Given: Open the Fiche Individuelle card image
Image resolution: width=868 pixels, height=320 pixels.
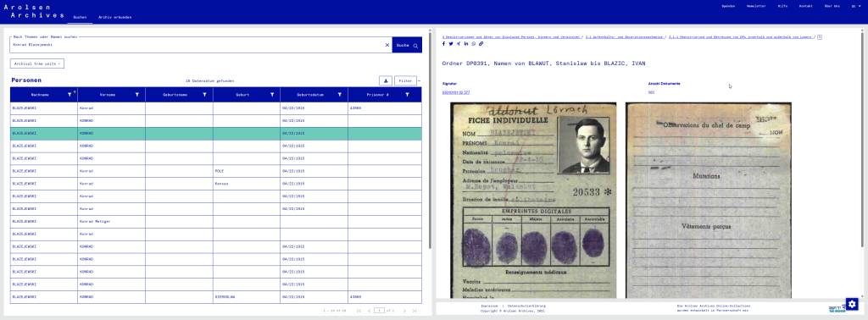Looking at the screenshot, I should [532, 200].
